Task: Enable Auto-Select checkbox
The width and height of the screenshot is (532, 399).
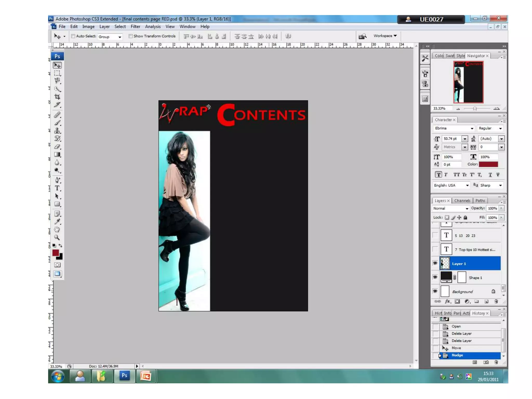Action: [x=73, y=36]
